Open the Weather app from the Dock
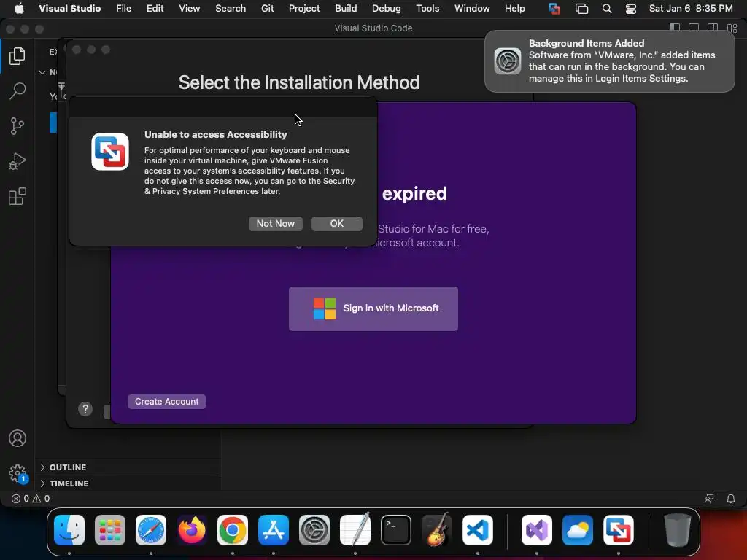Viewport: 747px width, 560px height. (x=578, y=530)
